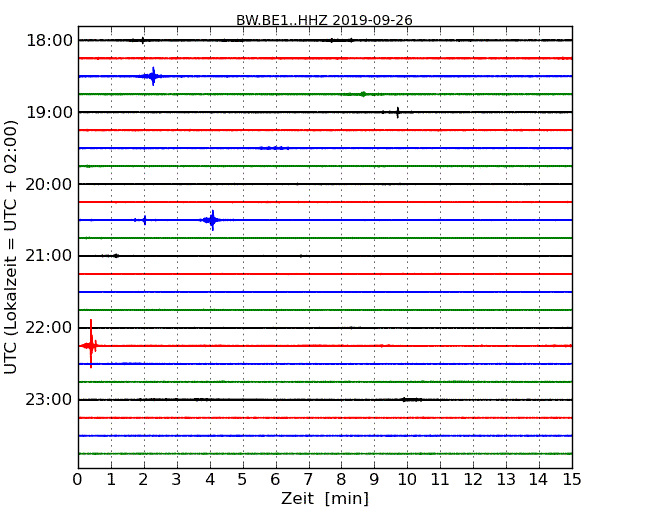Screen dimensions: 650x520
Task: Click x-axis tick label 2
Action: tap(143, 480)
